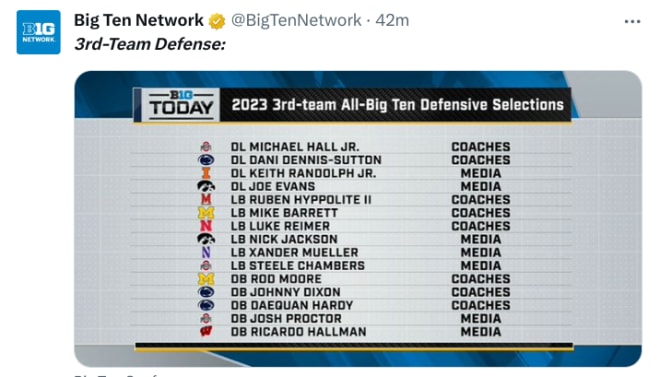Click the Penn State logo beside Dani Dennis-Sutton
The height and width of the screenshot is (377, 660).
pyautogui.click(x=206, y=160)
